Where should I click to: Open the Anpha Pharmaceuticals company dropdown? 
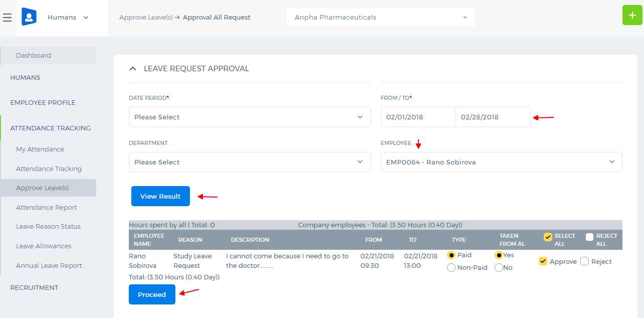(x=381, y=18)
